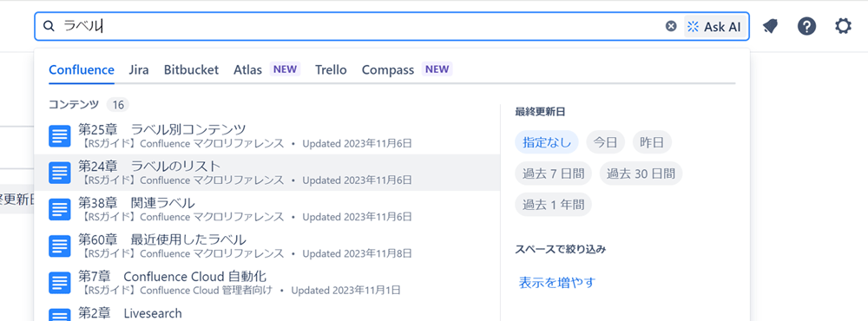This screenshot has height=321, width=868.
Task: Click the NEW badge next to Atlas
Action: 285,69
